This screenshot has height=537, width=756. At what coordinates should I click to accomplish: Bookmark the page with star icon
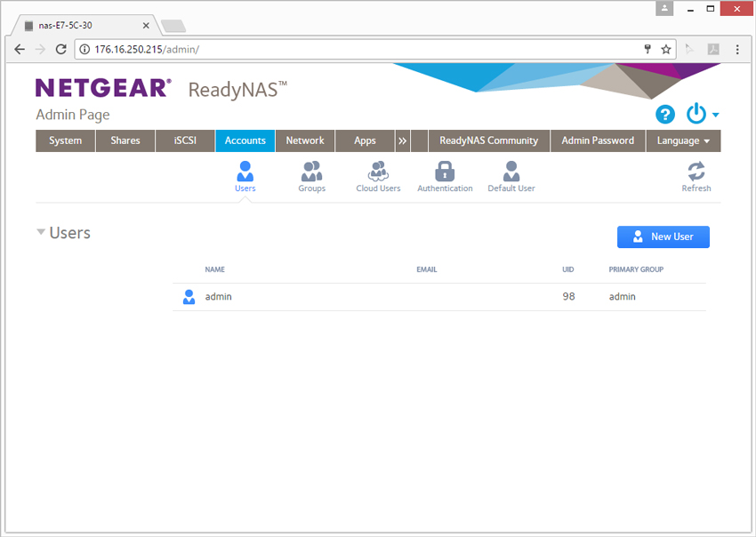pos(666,49)
